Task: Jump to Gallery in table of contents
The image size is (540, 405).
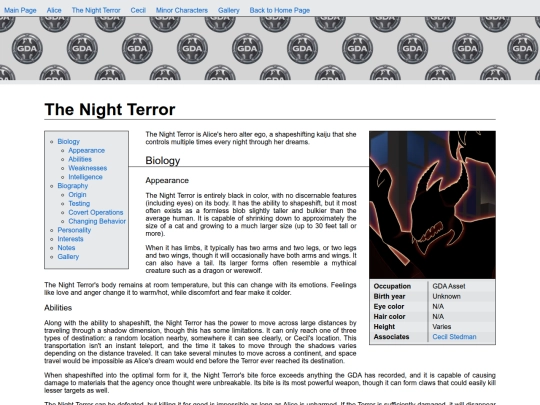Action: (x=68, y=257)
